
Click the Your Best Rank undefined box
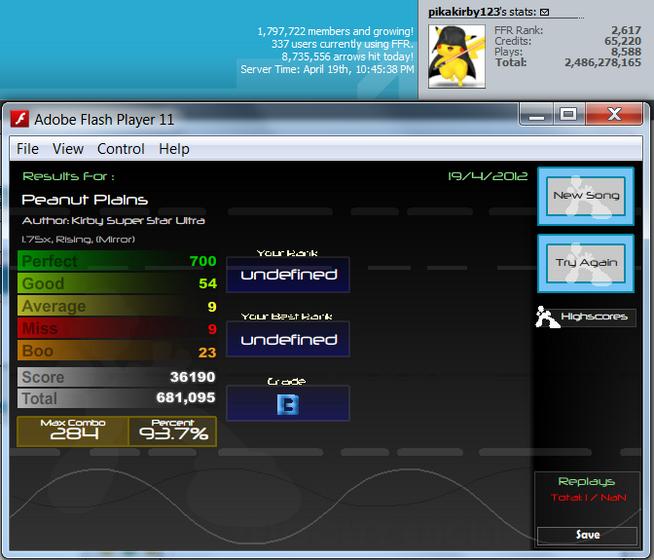coord(288,339)
